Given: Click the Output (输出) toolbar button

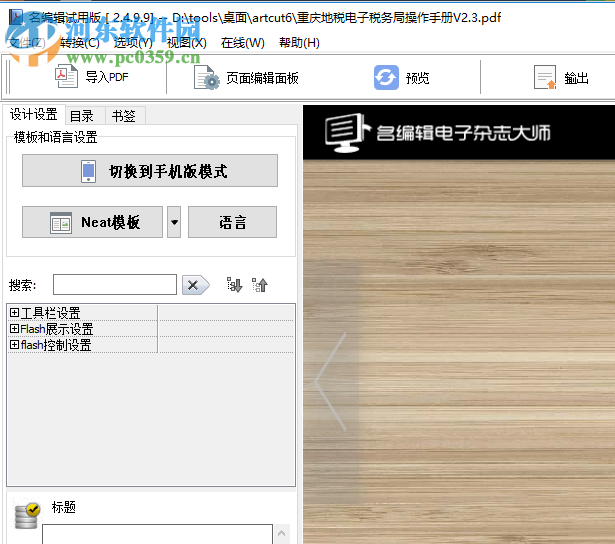Looking at the screenshot, I should tap(561, 78).
